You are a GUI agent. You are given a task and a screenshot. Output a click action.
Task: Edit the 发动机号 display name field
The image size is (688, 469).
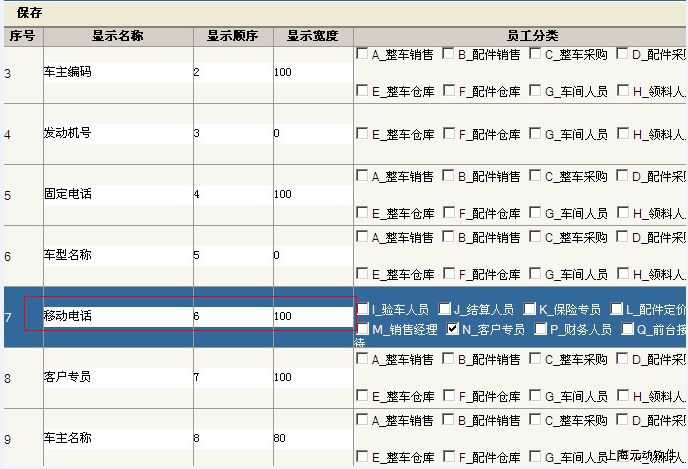[x=116, y=133]
